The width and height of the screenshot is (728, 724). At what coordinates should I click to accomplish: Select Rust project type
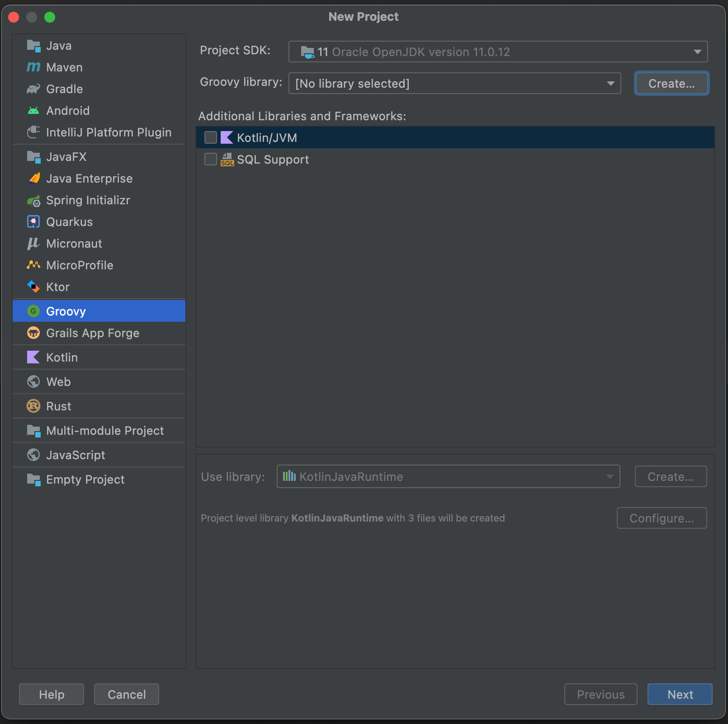99,406
